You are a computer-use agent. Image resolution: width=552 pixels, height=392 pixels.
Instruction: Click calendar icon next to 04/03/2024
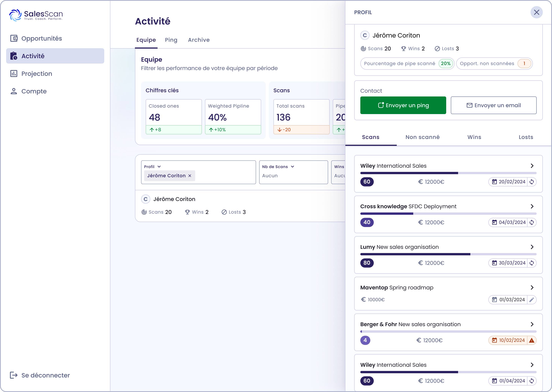click(495, 222)
